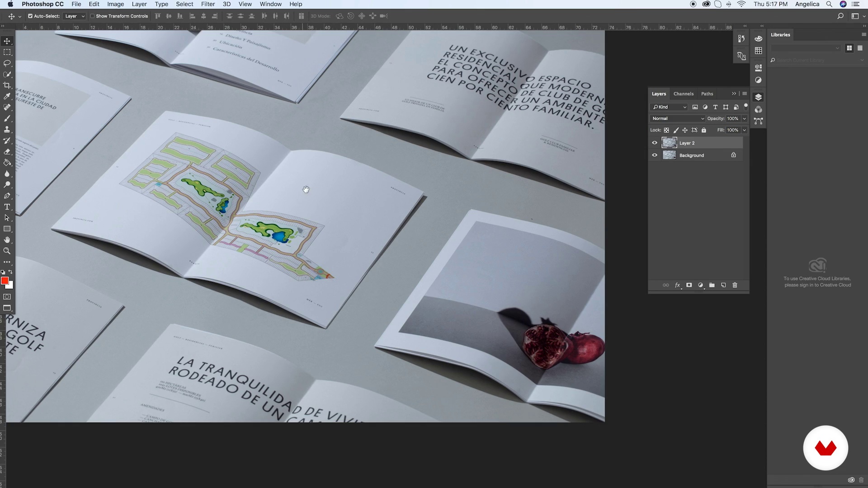Viewport: 868px width, 488px height.
Task: Select Layer 2 in the Layers panel
Action: (x=702, y=143)
